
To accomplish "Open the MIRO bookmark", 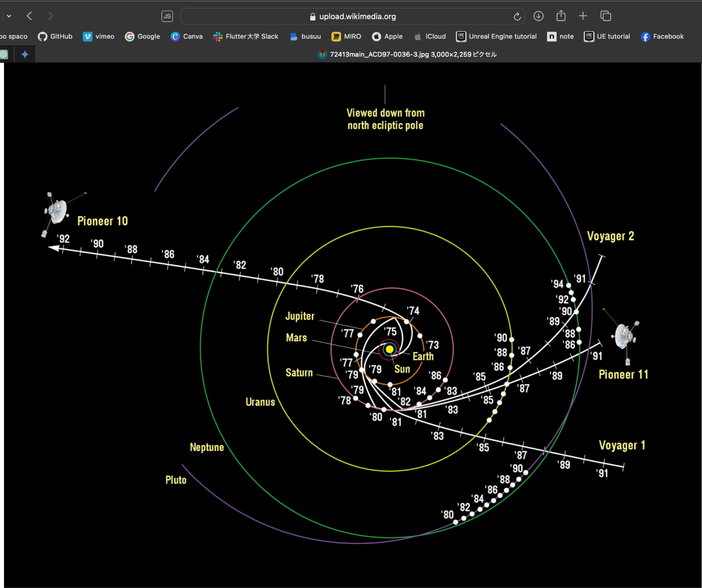I will tap(346, 36).
